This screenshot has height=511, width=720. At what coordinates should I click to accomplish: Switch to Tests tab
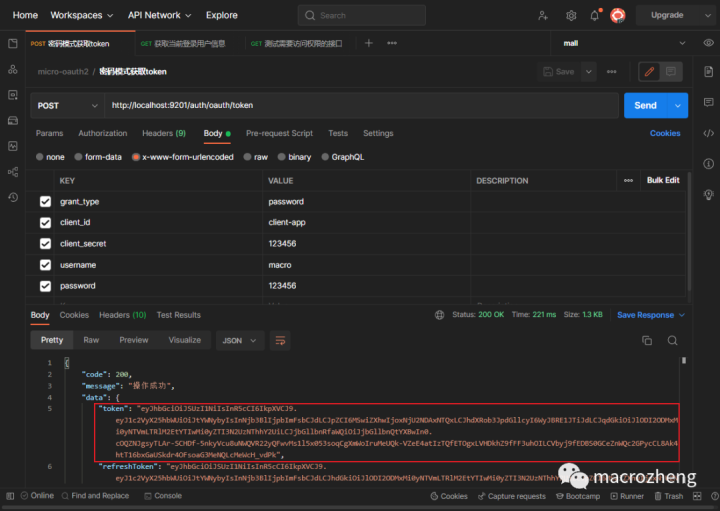(x=338, y=133)
